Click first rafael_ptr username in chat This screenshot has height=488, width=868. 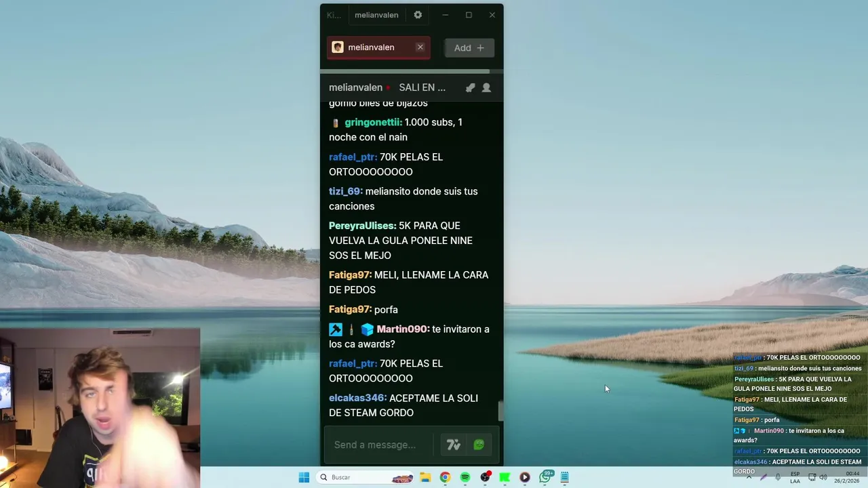353,157
